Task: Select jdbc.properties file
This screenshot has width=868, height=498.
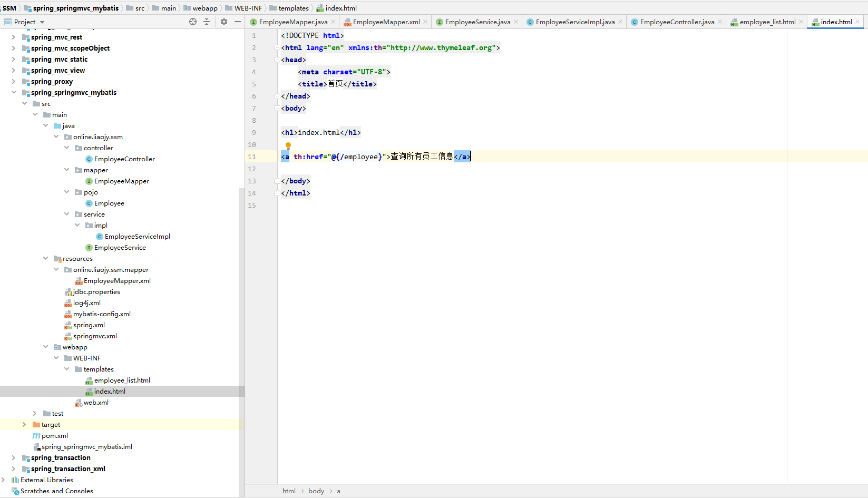Action: pos(96,291)
